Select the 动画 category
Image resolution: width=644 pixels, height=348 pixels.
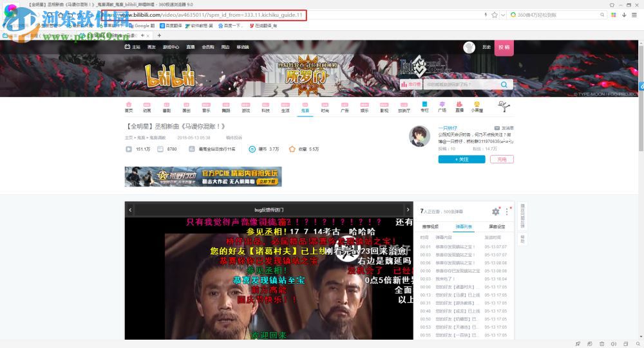pos(147,107)
